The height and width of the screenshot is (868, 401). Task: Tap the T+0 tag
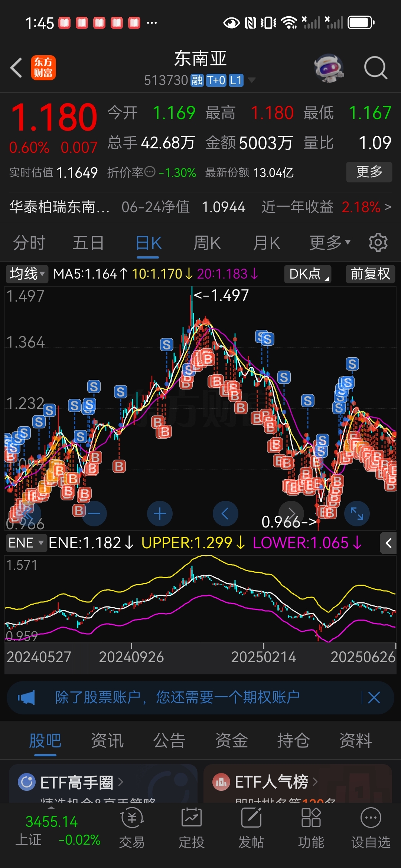coord(216,80)
